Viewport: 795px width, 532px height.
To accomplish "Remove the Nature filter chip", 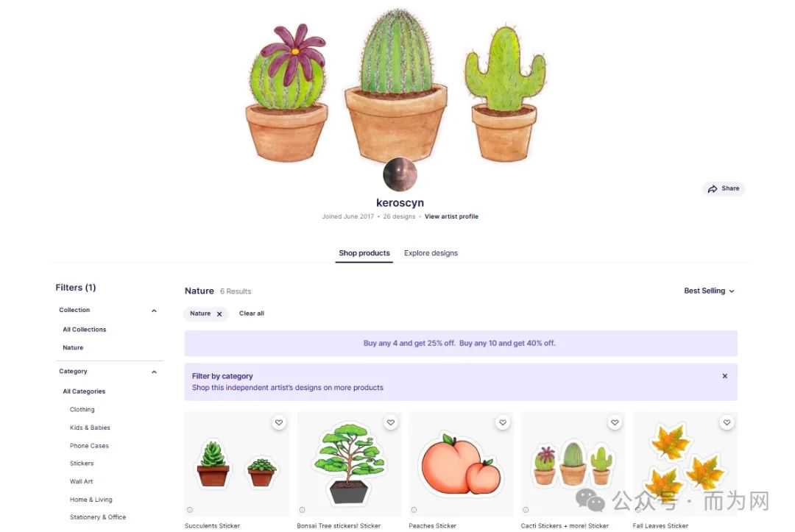I will [x=219, y=314].
